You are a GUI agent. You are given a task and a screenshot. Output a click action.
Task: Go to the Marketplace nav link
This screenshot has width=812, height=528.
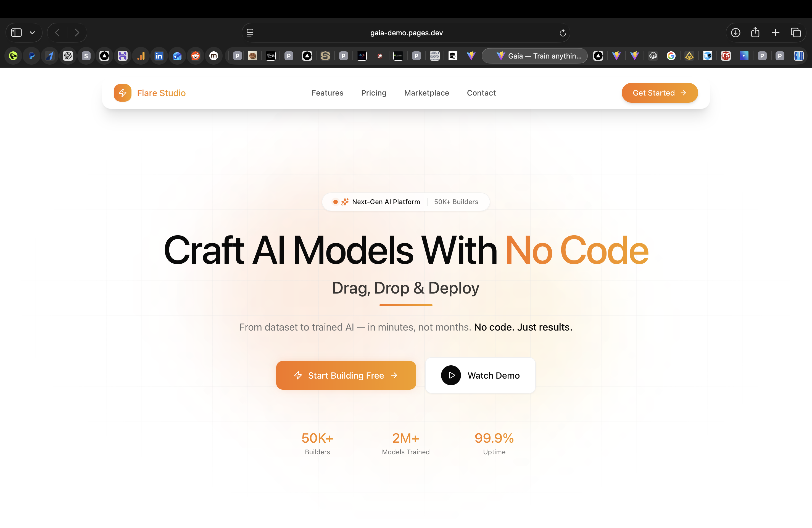click(x=426, y=93)
